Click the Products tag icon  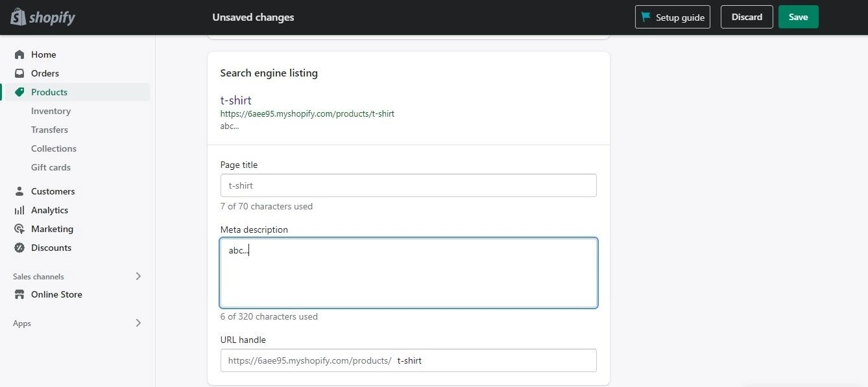(20, 92)
